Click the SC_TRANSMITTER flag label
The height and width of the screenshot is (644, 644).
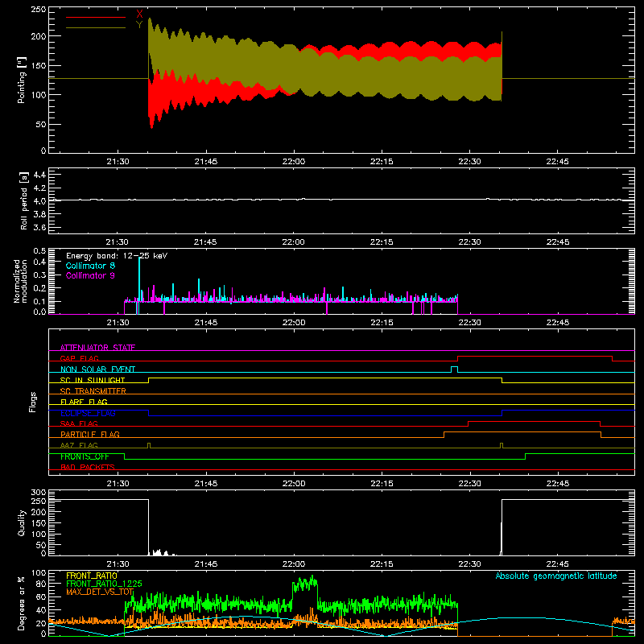coord(93,391)
